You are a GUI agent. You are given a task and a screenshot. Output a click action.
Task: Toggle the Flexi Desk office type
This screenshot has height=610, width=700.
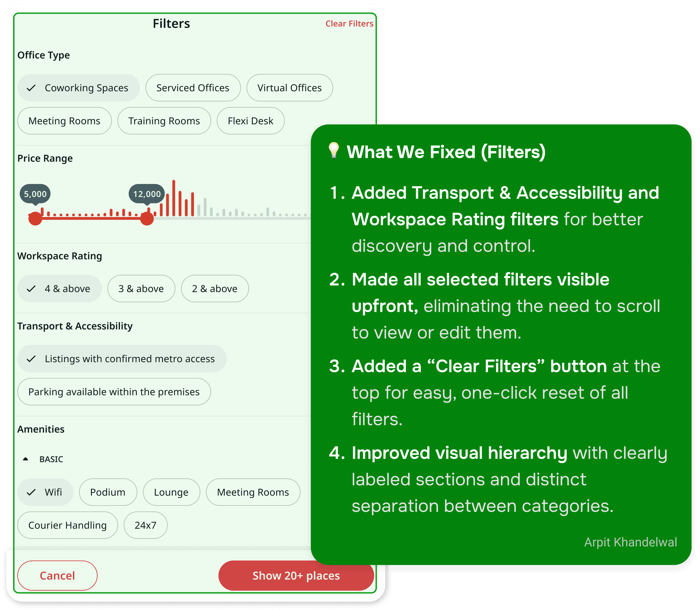[250, 121]
